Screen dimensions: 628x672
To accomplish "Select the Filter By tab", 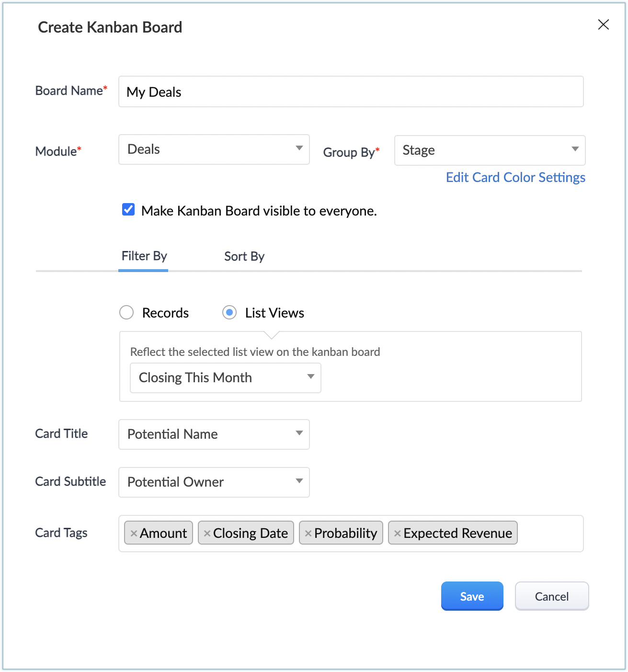I will click(x=144, y=256).
